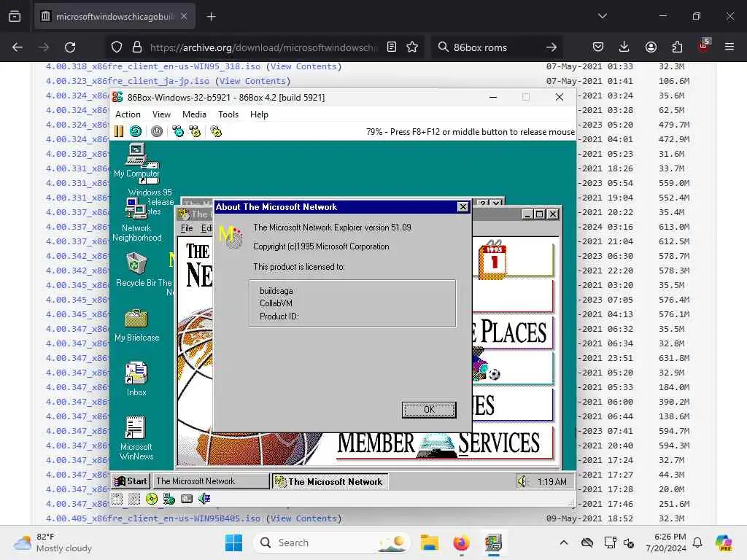Click the Windows 95 clock showing 1:19 AM
This screenshot has width=747, height=560.
pos(551,481)
